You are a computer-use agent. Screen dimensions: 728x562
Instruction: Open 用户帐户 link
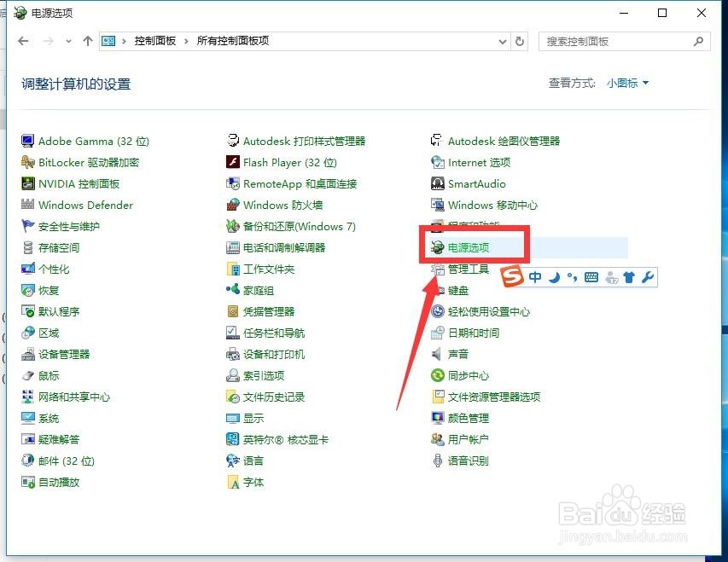coord(468,439)
